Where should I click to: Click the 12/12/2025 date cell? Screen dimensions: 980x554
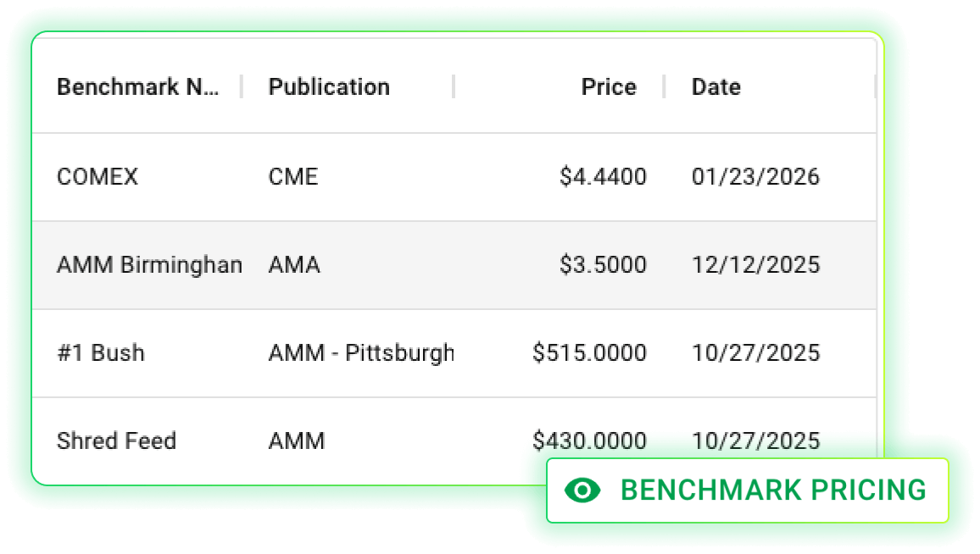point(755,265)
